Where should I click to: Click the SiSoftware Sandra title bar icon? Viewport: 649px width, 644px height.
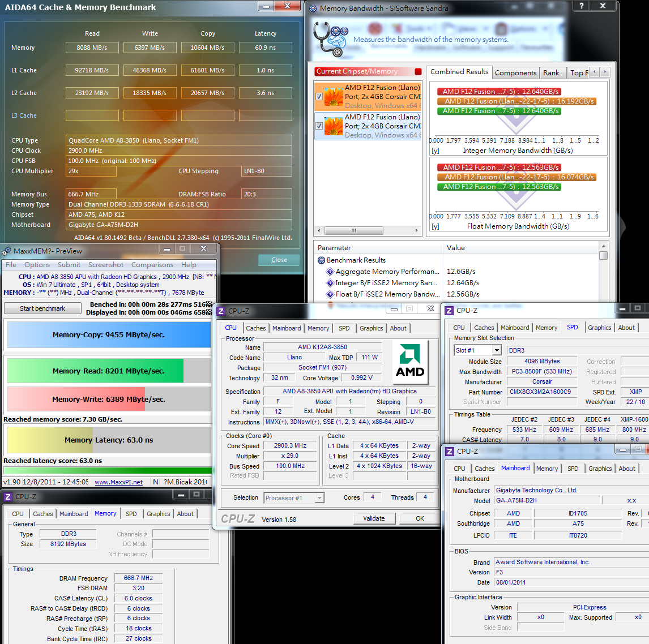click(x=313, y=8)
